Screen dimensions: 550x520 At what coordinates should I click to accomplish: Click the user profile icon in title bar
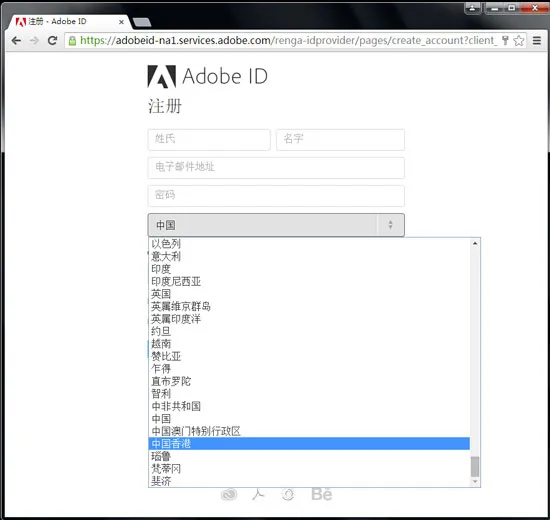[x=472, y=8]
